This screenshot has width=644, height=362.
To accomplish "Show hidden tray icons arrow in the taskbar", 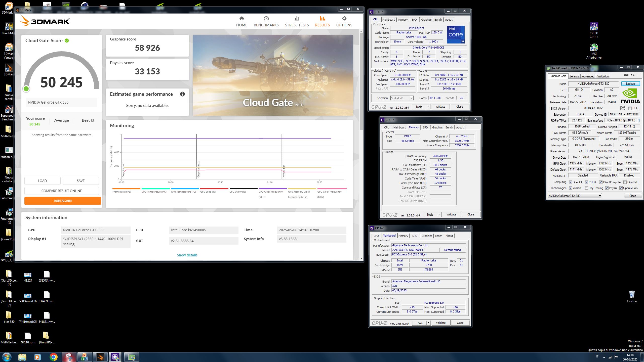I will point(604,357).
